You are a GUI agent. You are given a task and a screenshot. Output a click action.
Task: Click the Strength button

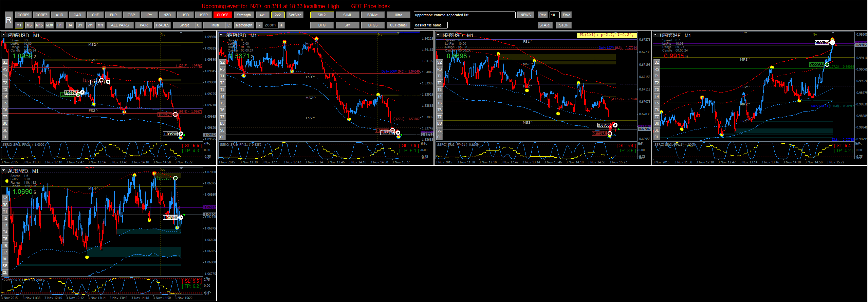[x=244, y=15]
